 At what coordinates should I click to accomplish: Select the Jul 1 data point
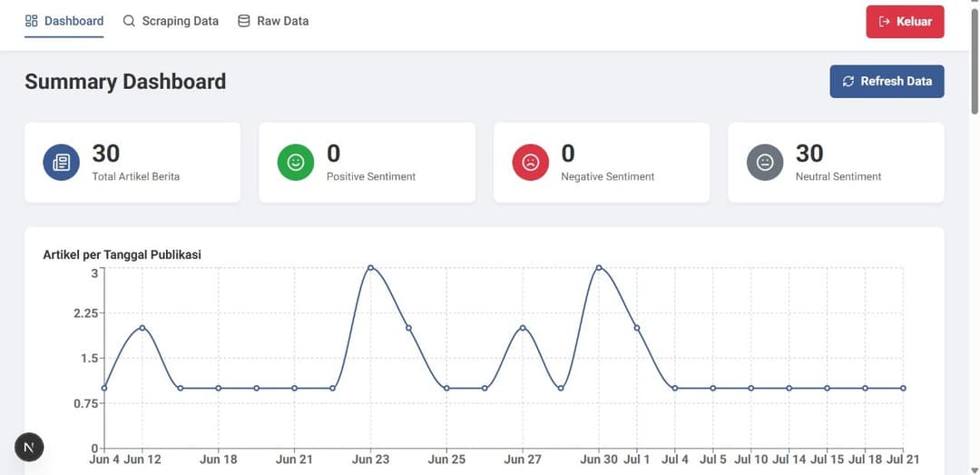[x=637, y=328]
